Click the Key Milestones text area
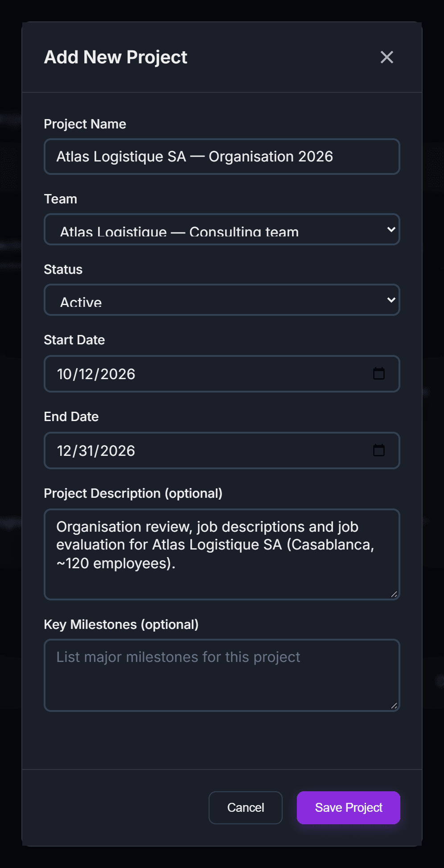This screenshot has width=444, height=868. click(x=222, y=675)
